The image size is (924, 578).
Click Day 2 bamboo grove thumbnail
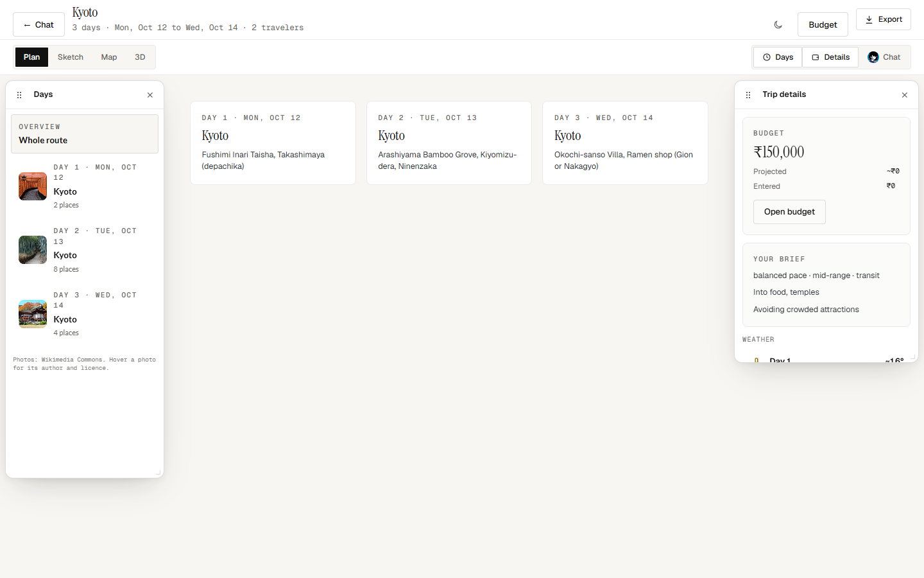33,250
